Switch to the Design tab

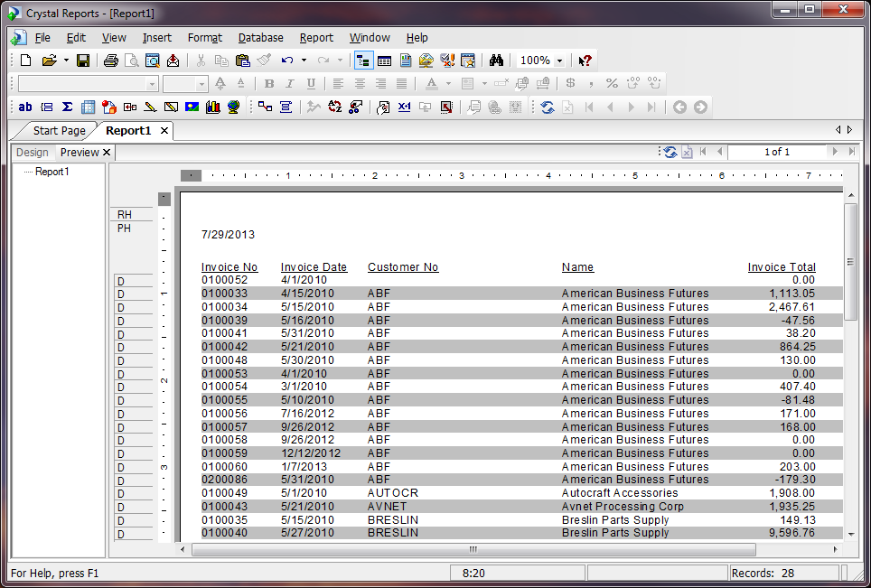pyautogui.click(x=32, y=151)
